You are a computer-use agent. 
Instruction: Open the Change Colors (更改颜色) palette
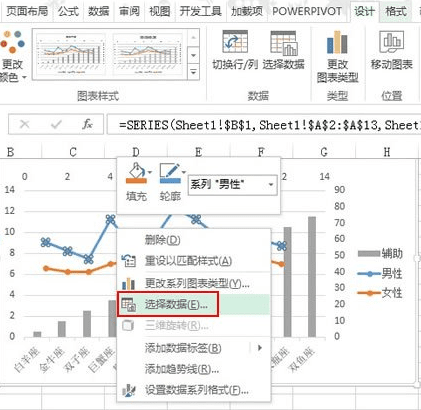13,57
